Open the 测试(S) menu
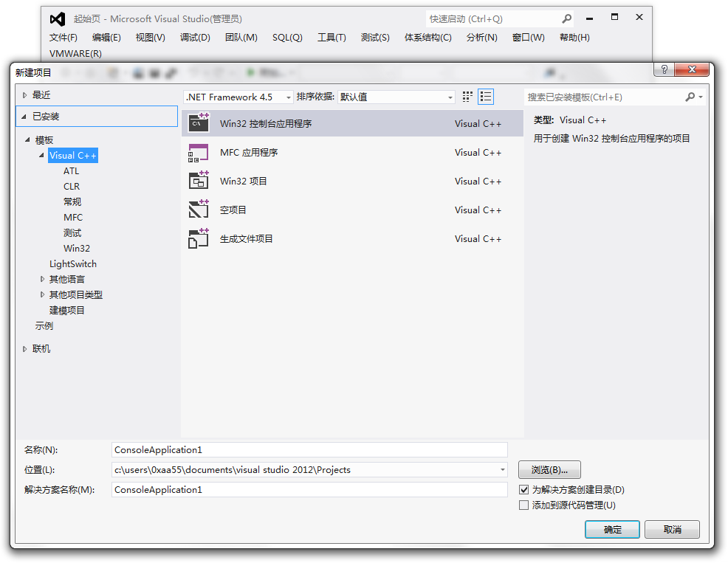728x563 pixels. pos(375,37)
